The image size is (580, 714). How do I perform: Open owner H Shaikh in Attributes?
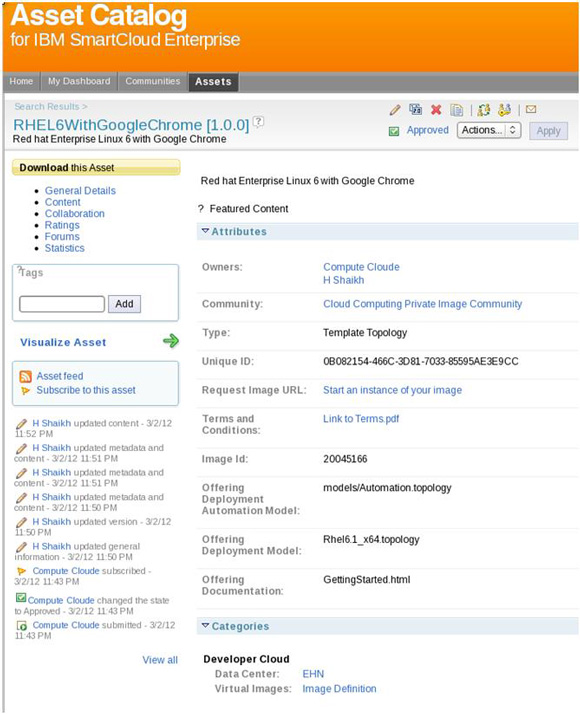pos(344,280)
